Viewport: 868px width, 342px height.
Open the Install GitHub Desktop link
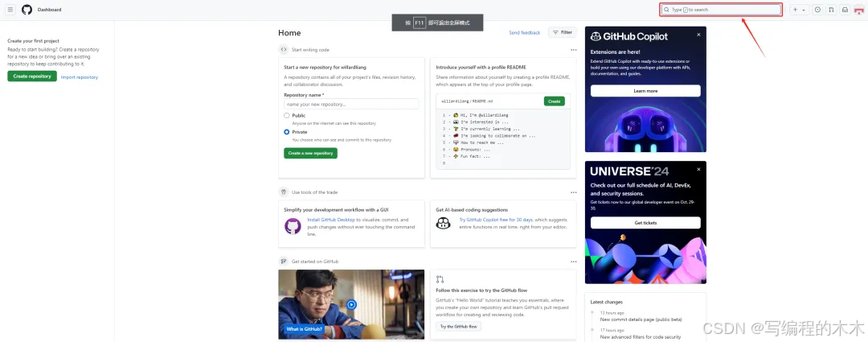pyautogui.click(x=331, y=220)
